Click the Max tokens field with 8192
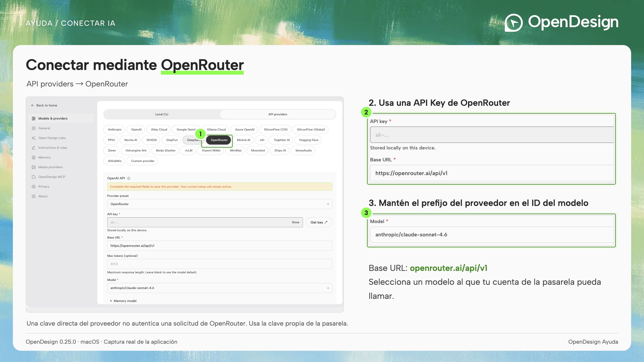 coord(220,264)
